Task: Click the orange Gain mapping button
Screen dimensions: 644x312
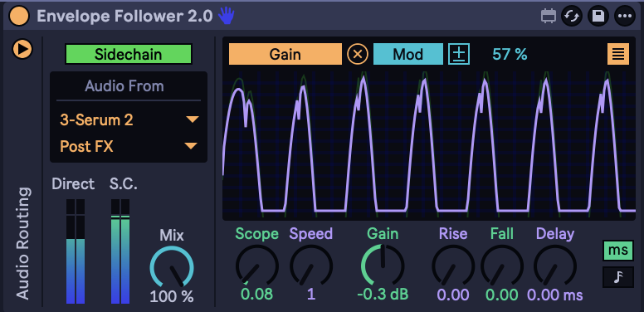Action: (x=285, y=54)
